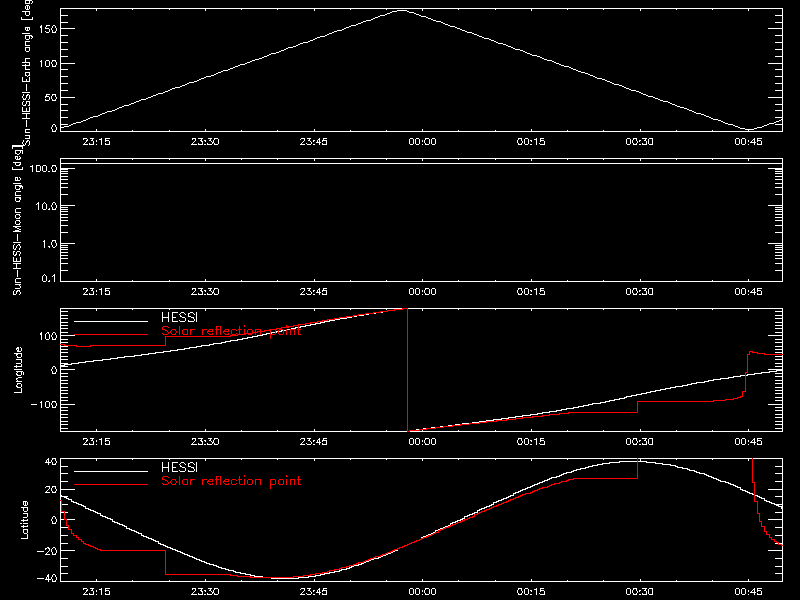Click the '0.1' tick on Moon angle plot
This screenshot has width=800, height=600.
[x=49, y=278]
